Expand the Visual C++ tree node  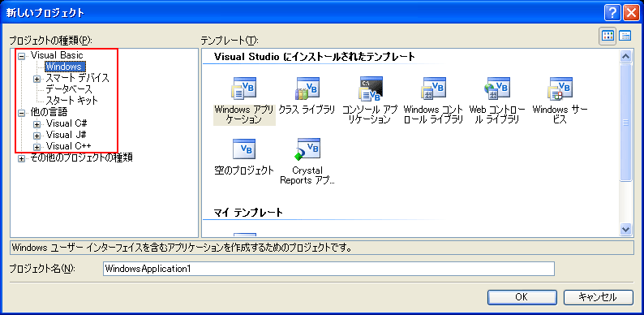(37, 147)
